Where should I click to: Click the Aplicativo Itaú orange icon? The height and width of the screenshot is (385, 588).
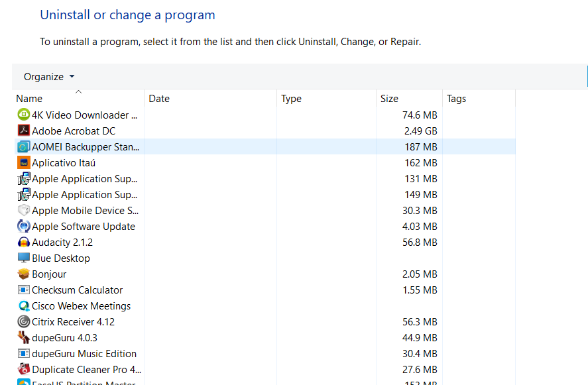(24, 162)
